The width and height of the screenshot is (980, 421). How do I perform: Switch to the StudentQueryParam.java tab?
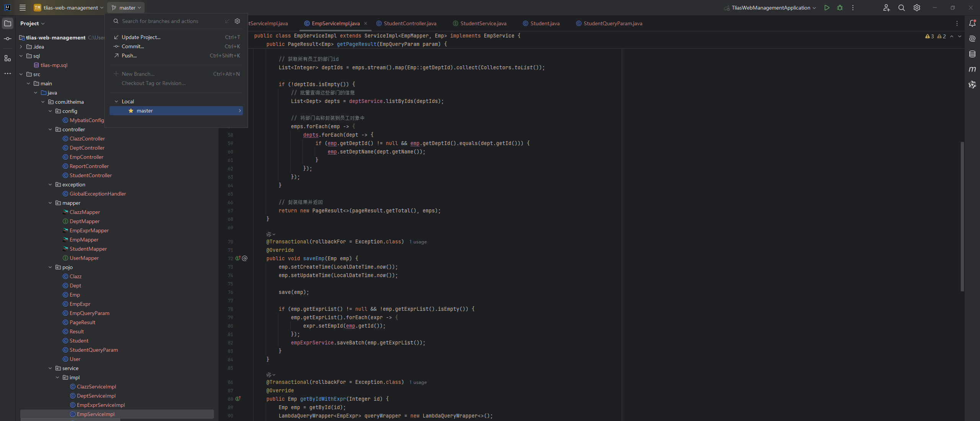click(612, 23)
